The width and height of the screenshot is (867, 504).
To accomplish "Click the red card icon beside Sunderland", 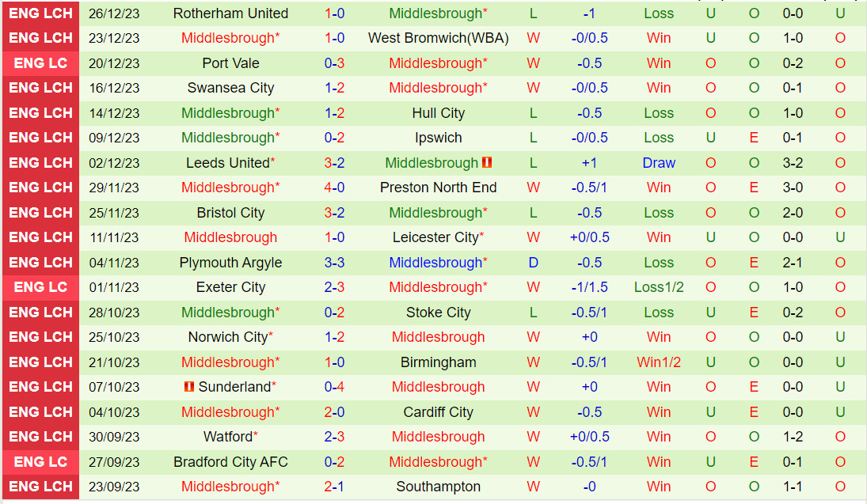I will pos(189,387).
